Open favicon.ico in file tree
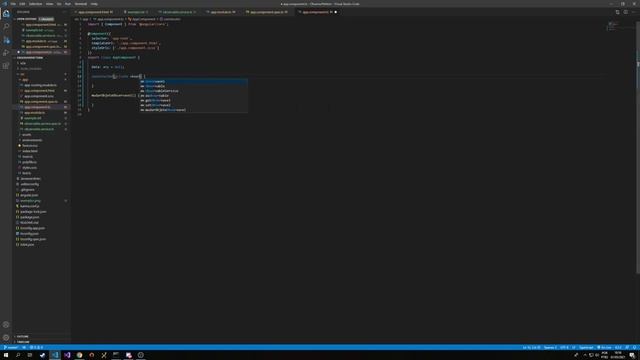640x360 pixels. [30, 146]
